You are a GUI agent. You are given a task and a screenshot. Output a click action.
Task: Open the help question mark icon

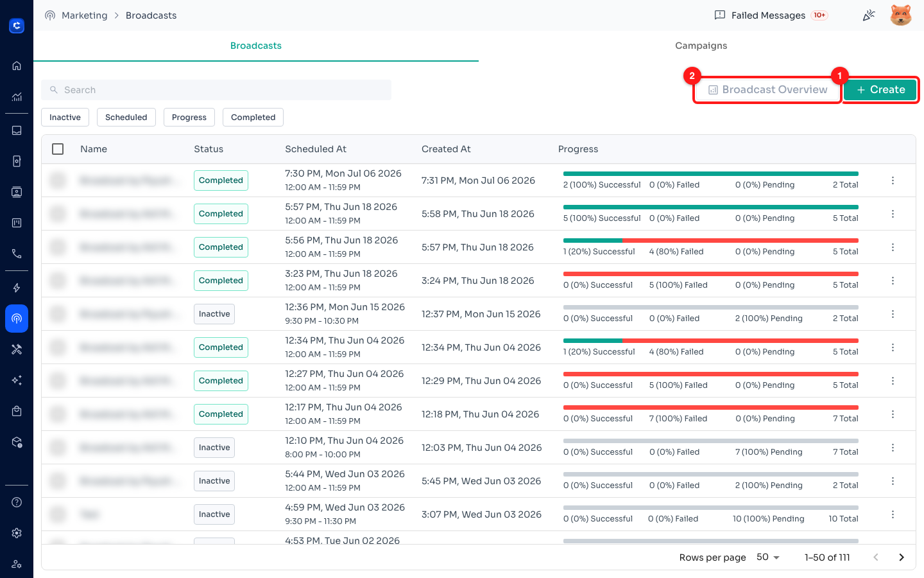coord(17,502)
